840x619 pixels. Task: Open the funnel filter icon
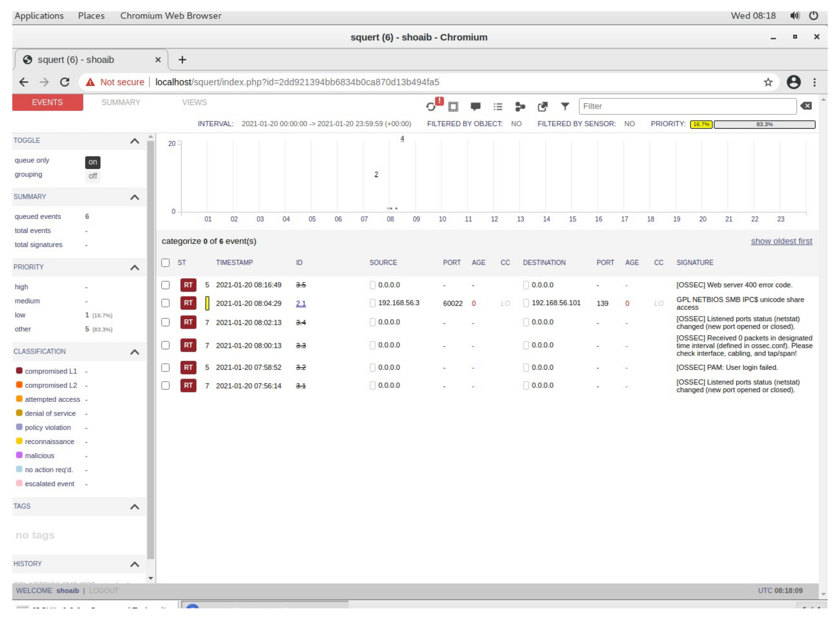(565, 106)
